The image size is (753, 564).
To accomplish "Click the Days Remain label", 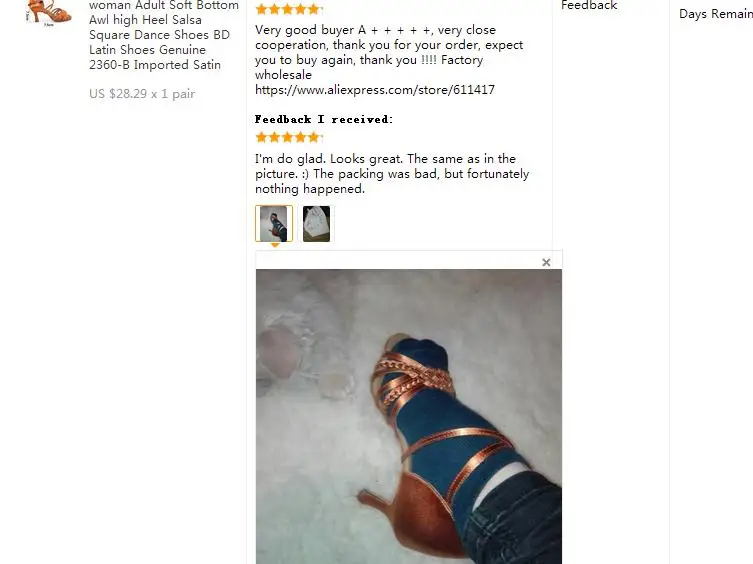I will click(x=716, y=14).
